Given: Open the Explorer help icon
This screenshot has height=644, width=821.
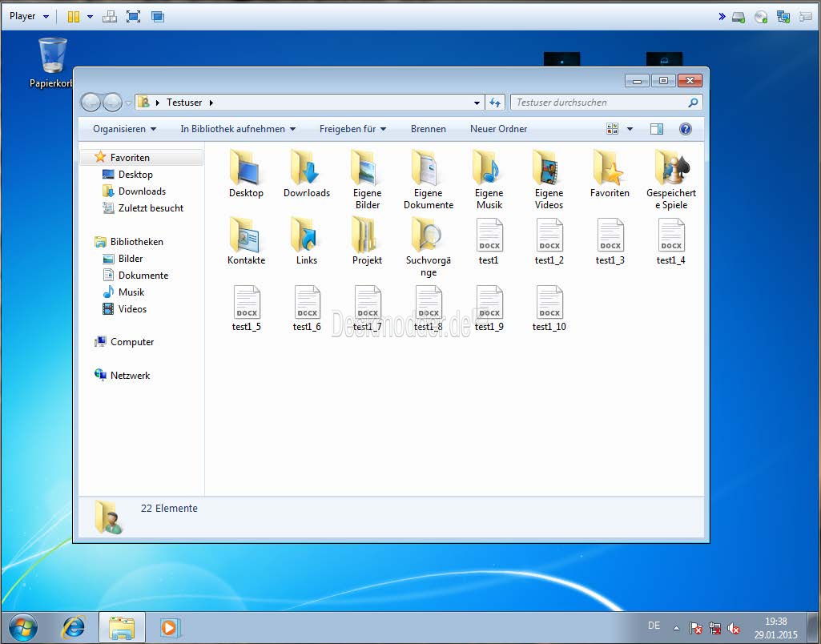Looking at the screenshot, I should tap(686, 129).
